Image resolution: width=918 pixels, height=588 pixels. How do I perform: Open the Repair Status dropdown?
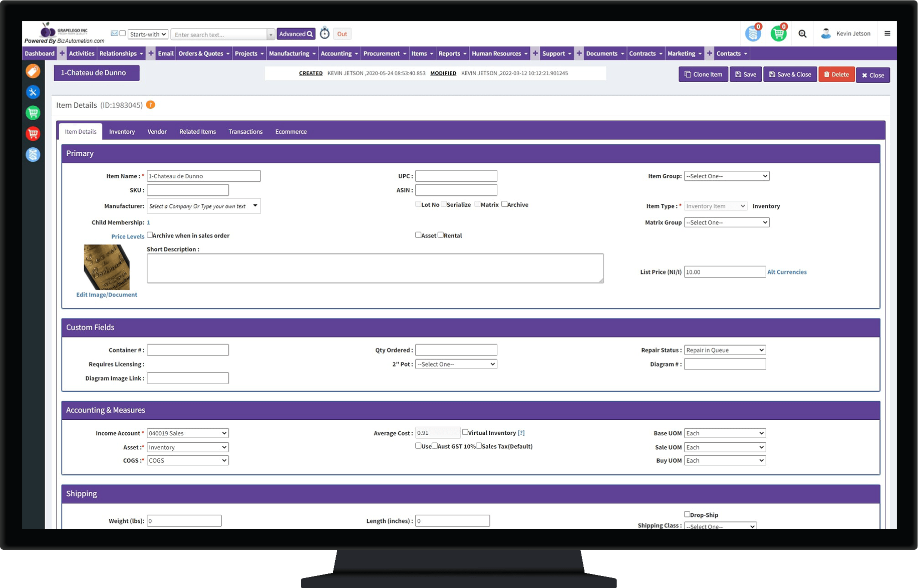pos(725,350)
